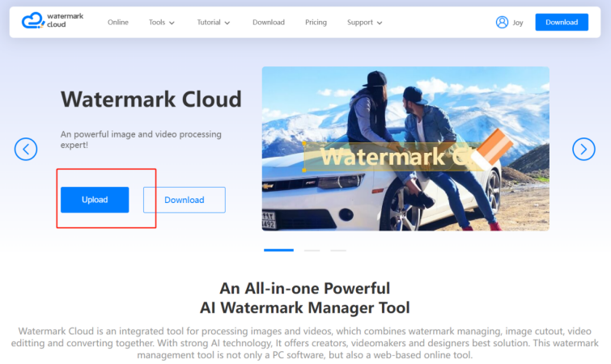Click the hero image of couple on car
The image size is (611, 364).
(x=405, y=148)
